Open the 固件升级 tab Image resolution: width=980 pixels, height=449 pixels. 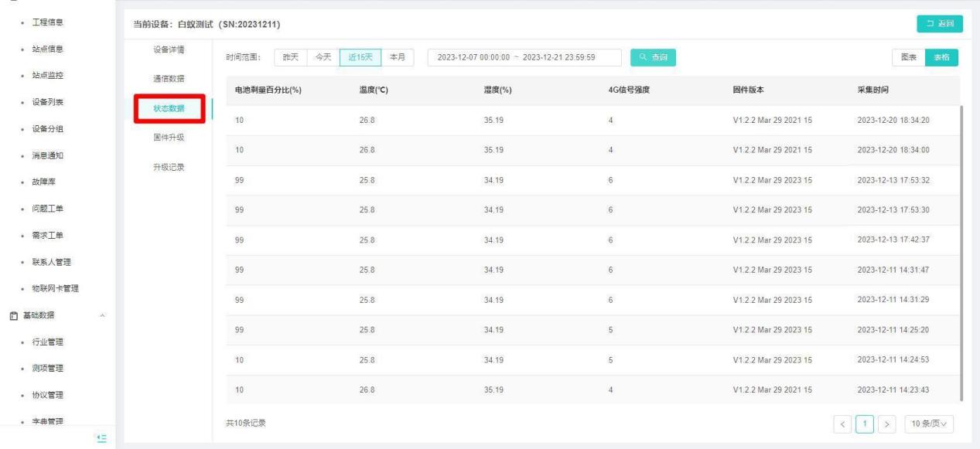click(x=169, y=138)
